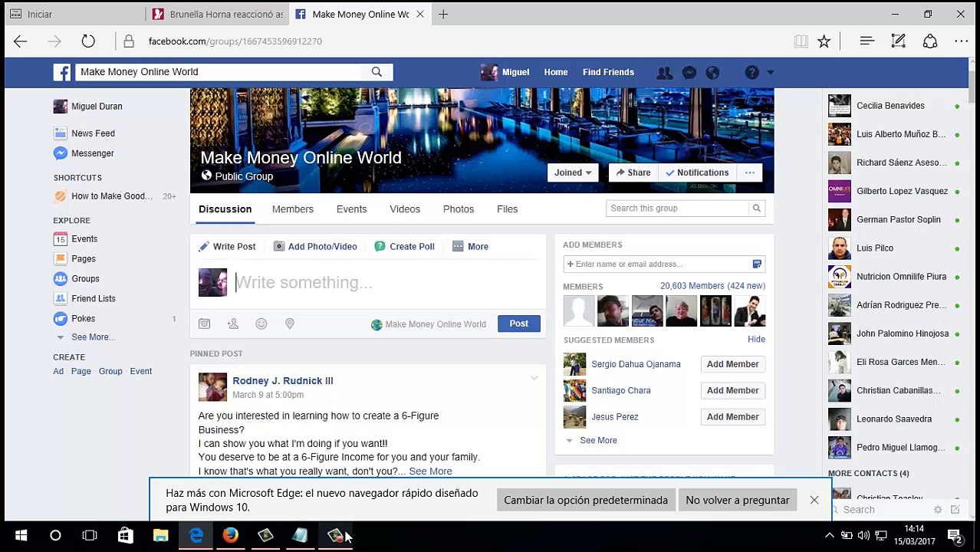
Task: Refresh the page in Edge
Action: click(x=88, y=41)
